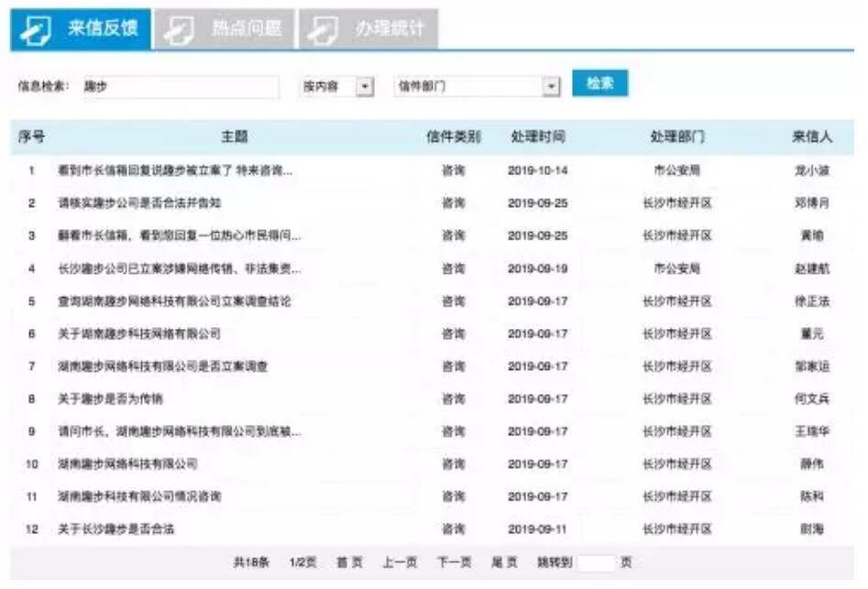Image resolution: width=868 pixels, height=589 pixels.
Task: Expand the 按内容 search type dropdown
Action: pyautogui.click(x=365, y=86)
